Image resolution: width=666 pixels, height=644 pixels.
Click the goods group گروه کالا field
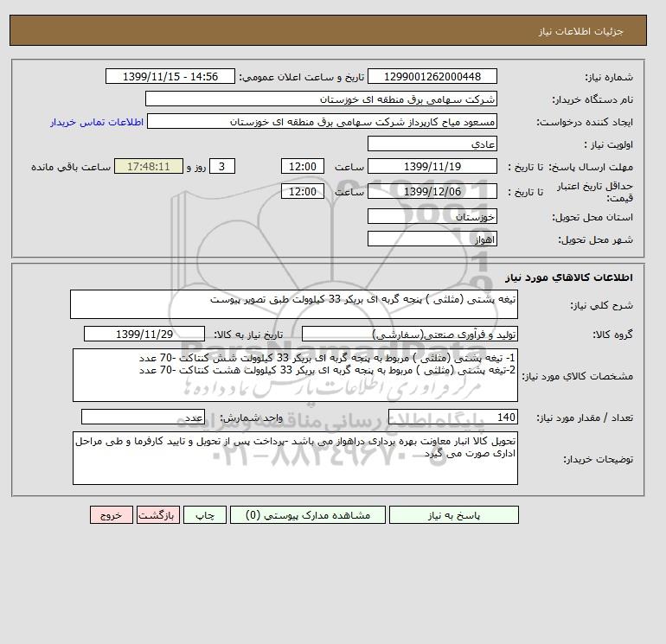click(x=409, y=334)
